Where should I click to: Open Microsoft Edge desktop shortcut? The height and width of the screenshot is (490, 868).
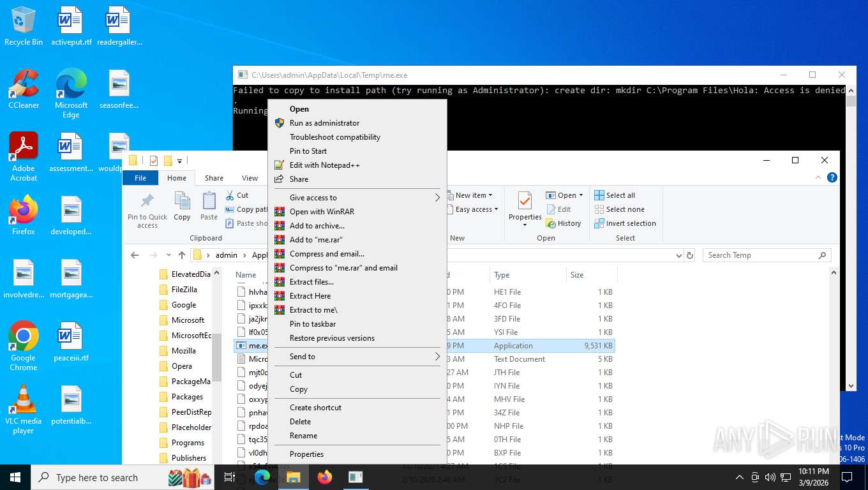[x=71, y=93]
